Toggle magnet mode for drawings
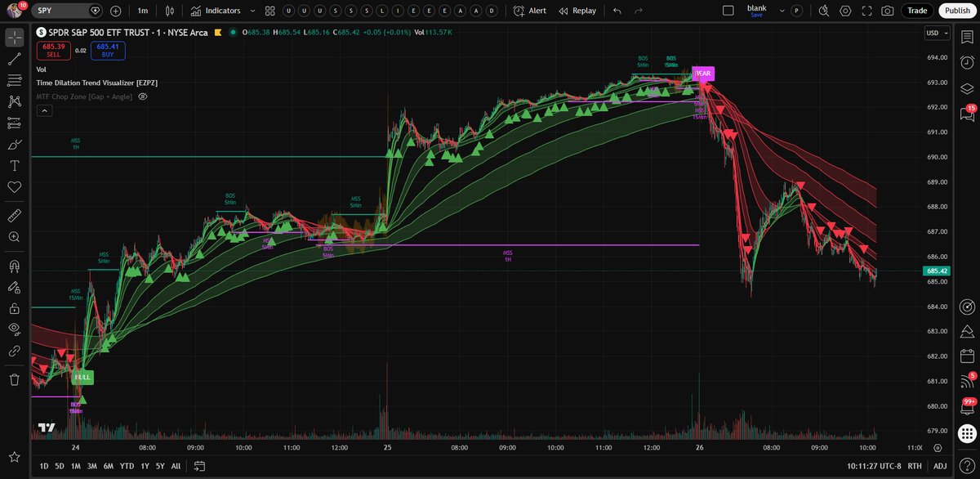This screenshot has width=980, height=479. 14,266
